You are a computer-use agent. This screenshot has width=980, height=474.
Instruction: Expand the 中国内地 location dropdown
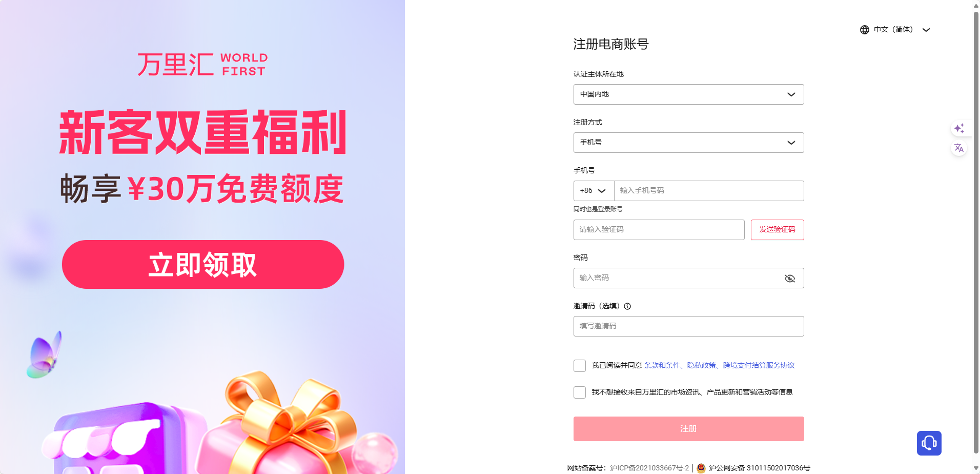[x=688, y=94]
